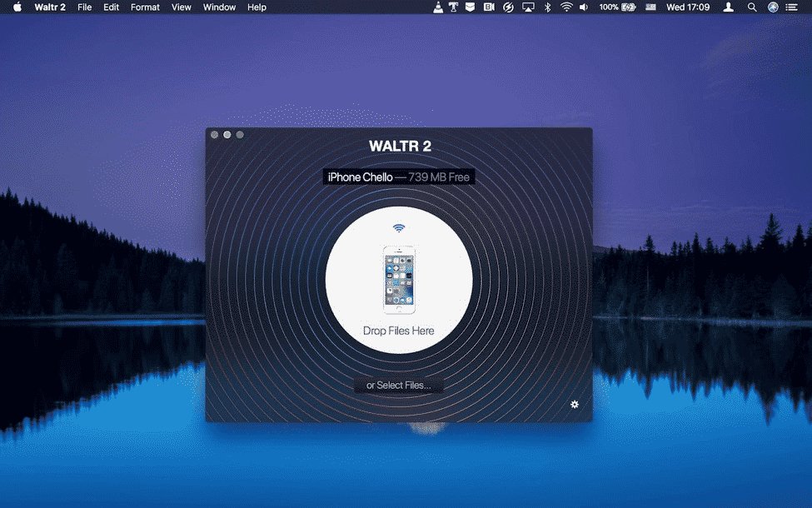
Task: Click the 'or Select Files...' button
Action: [x=398, y=384]
